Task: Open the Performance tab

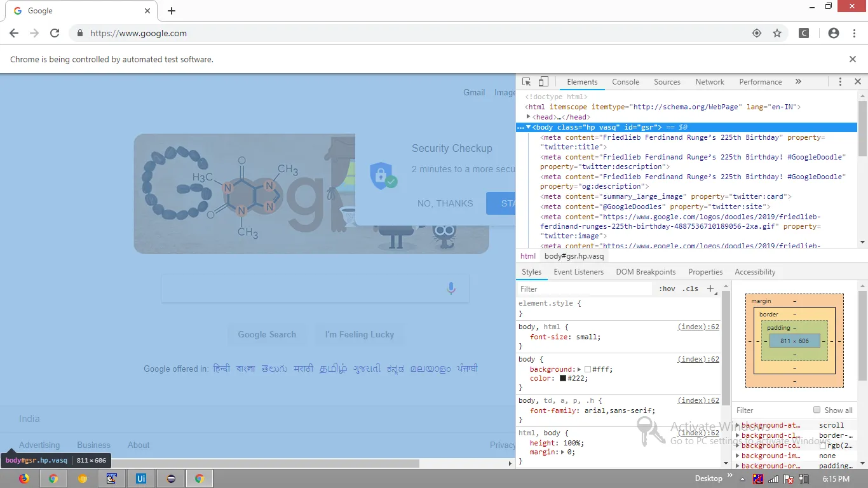Action: (761, 82)
